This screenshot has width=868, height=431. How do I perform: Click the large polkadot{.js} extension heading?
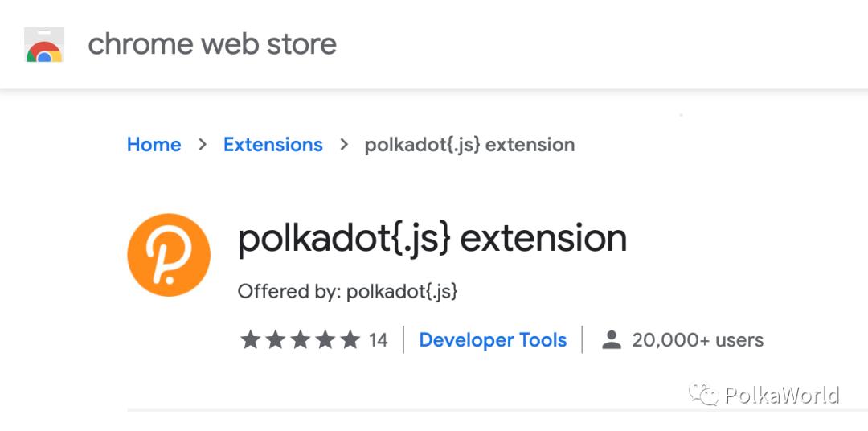[x=432, y=239]
